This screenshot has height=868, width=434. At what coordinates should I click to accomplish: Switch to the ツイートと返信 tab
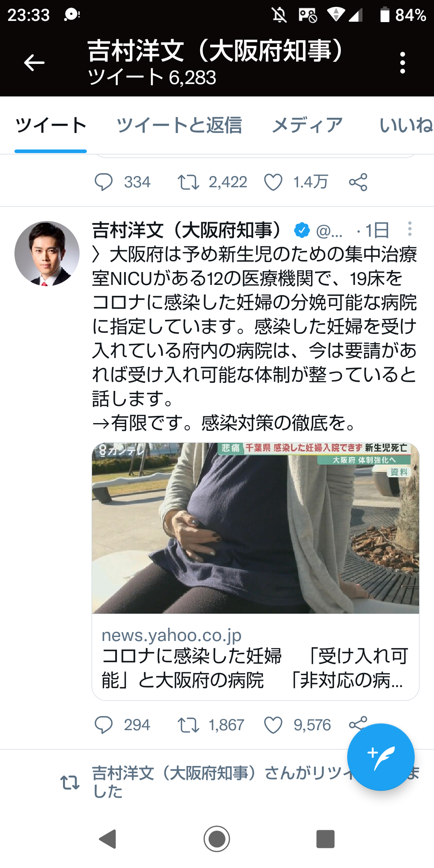point(179,125)
